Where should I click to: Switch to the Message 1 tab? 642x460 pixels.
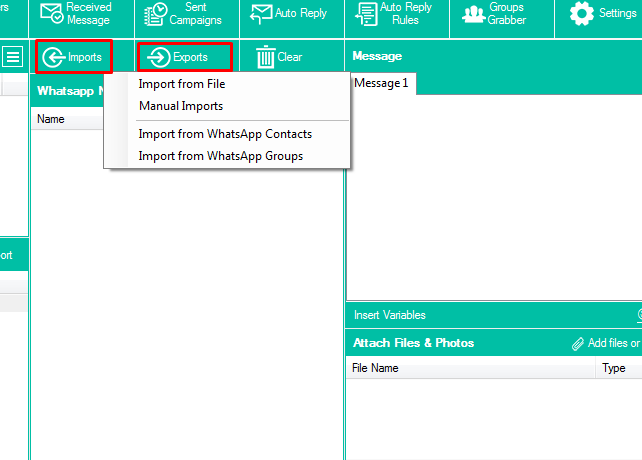(381, 84)
